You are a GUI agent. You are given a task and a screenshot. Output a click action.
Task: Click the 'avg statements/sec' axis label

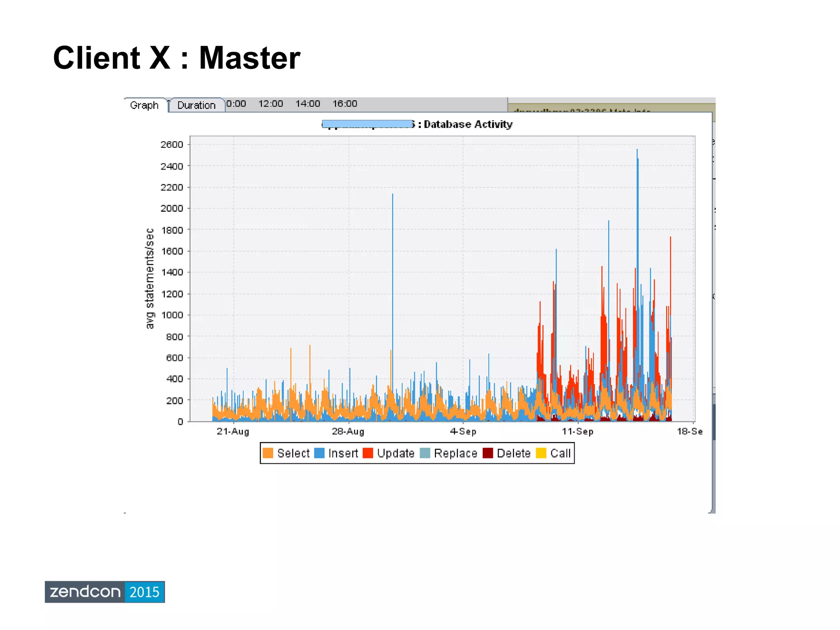click(x=150, y=279)
